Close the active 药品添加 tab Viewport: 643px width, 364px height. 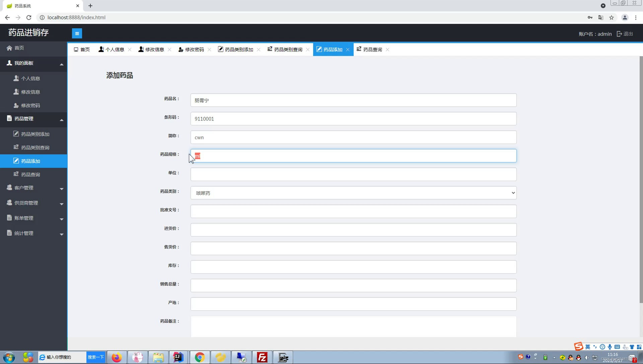(348, 50)
